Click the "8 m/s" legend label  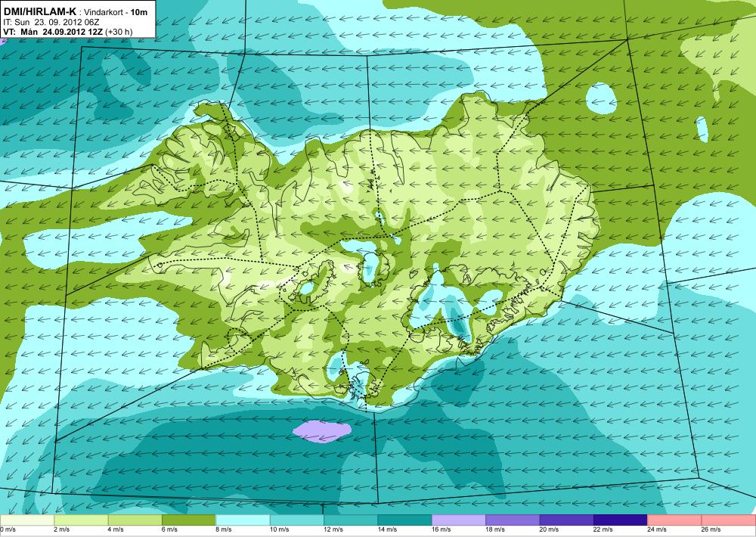coord(224,529)
